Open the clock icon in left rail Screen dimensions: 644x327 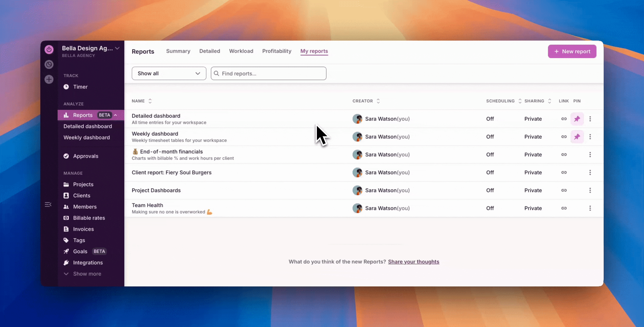(49, 64)
